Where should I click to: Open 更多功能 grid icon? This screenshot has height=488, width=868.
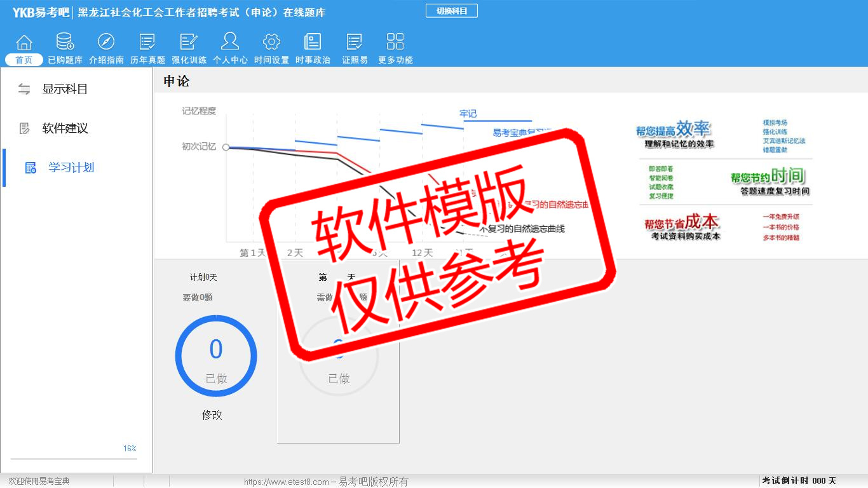395,43
